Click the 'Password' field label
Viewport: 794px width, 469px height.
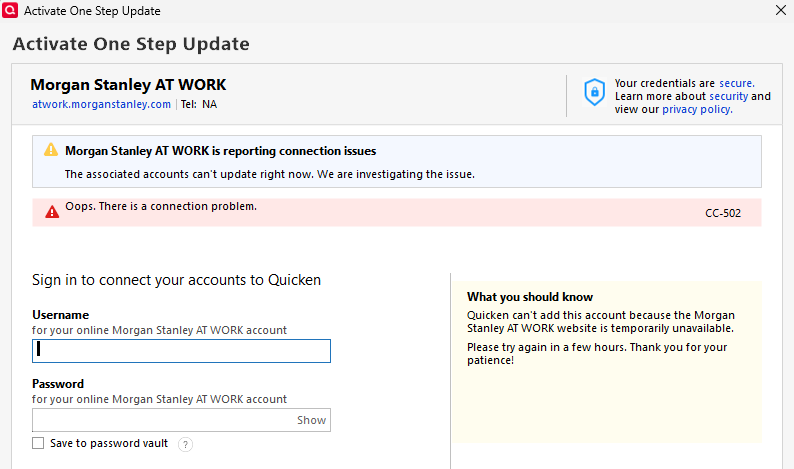click(x=58, y=384)
